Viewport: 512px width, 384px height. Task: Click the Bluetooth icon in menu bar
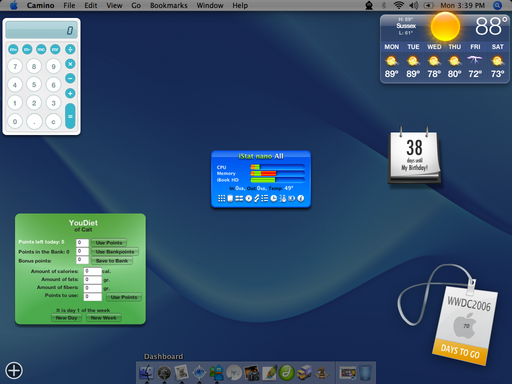click(384, 5)
